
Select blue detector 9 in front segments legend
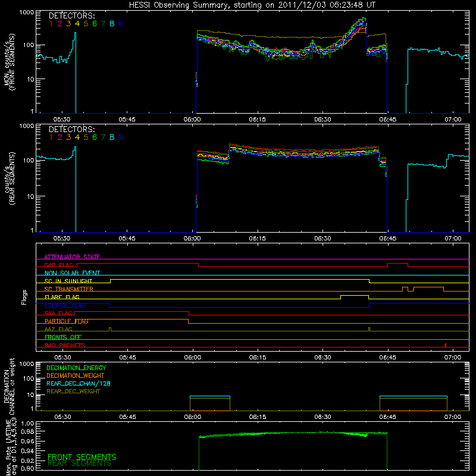point(121,24)
